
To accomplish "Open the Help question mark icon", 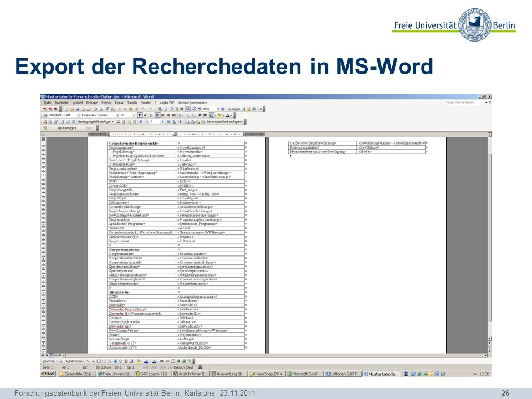I will point(223,109).
